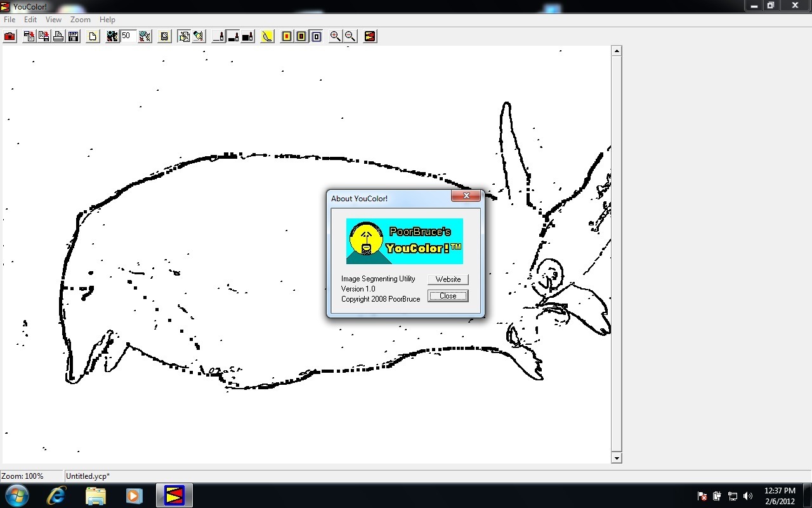Click the zoom out magnifier icon

tap(350, 36)
